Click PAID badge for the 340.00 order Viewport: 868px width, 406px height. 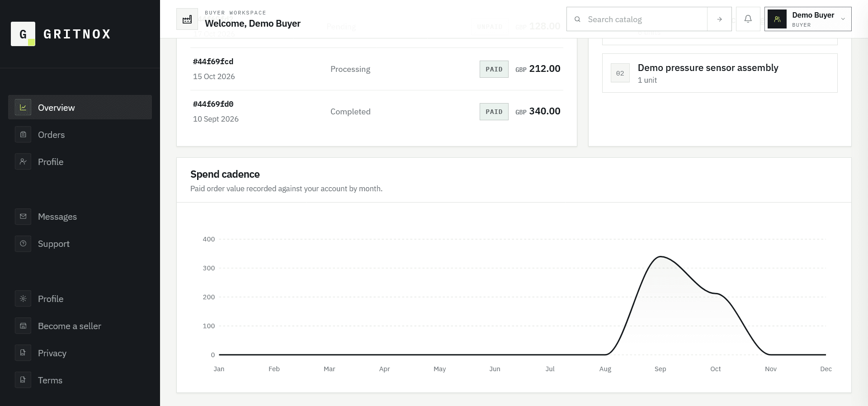tap(494, 112)
